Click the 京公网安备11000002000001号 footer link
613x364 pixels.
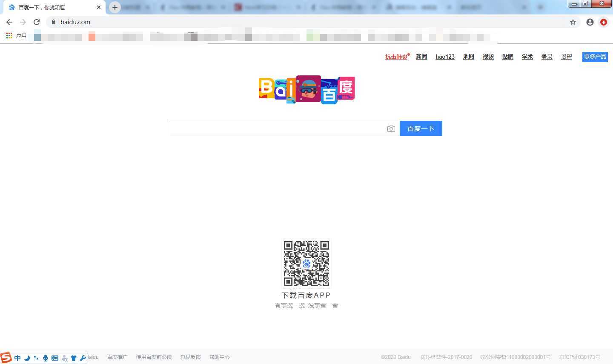point(516,357)
